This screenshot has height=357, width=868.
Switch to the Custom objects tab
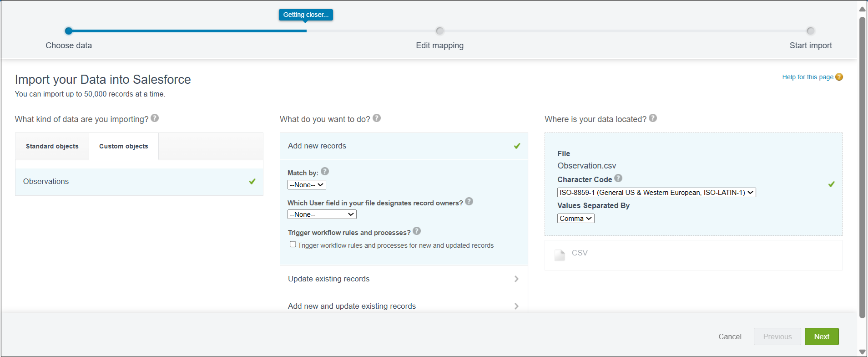(124, 147)
